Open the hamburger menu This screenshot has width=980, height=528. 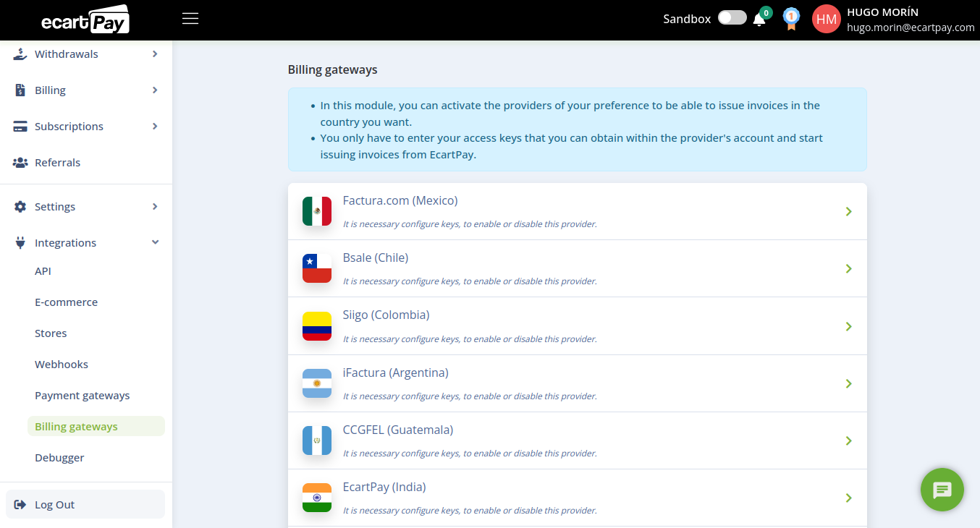tap(190, 19)
